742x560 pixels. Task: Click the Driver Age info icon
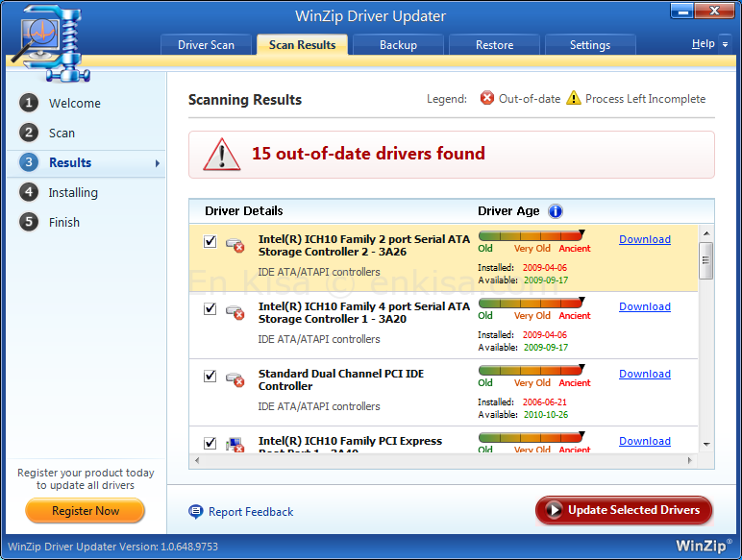tap(556, 211)
